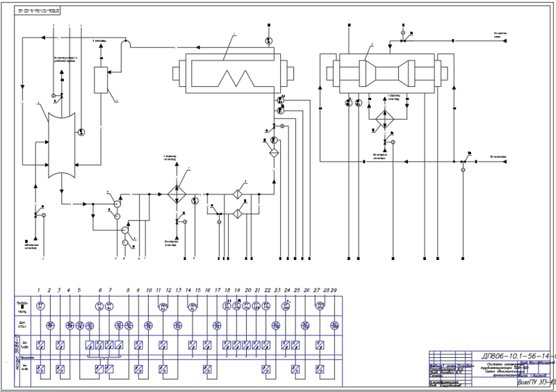Click column number 5 in the table header

point(79,291)
